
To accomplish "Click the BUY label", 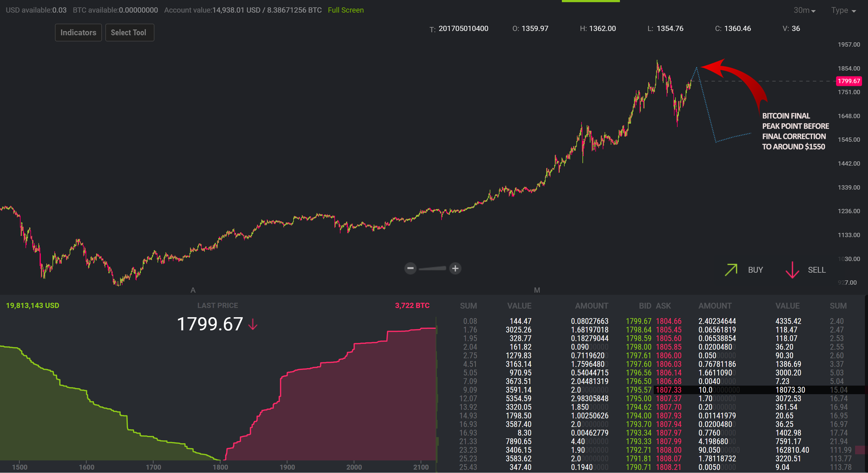I will 755,270.
